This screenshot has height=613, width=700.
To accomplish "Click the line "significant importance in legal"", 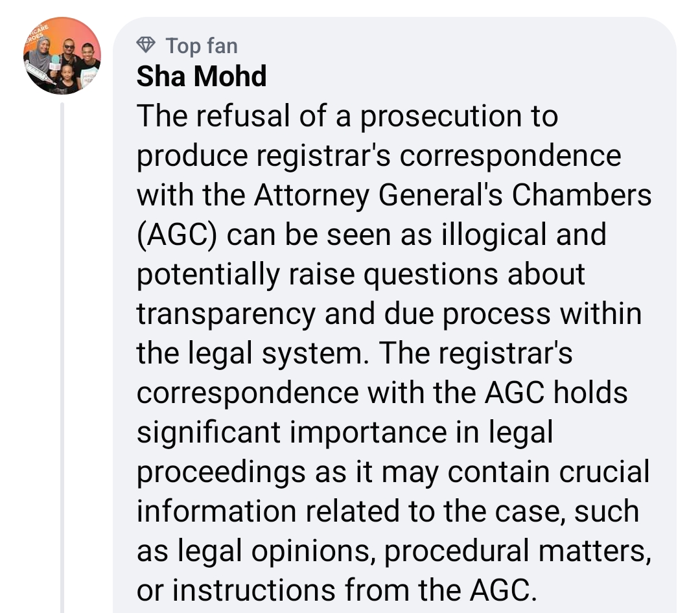I will point(345,433).
